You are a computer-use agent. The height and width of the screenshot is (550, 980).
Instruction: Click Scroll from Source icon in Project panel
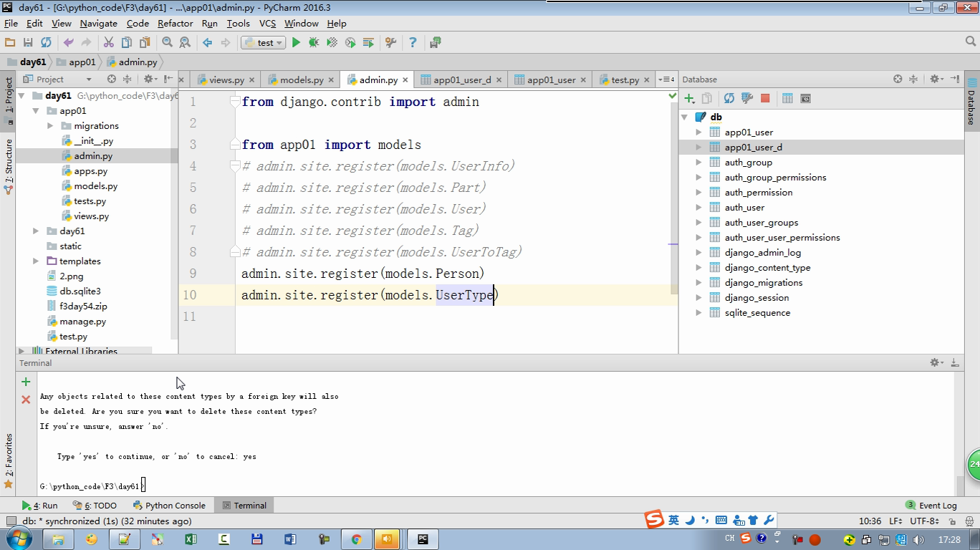pyautogui.click(x=112, y=79)
